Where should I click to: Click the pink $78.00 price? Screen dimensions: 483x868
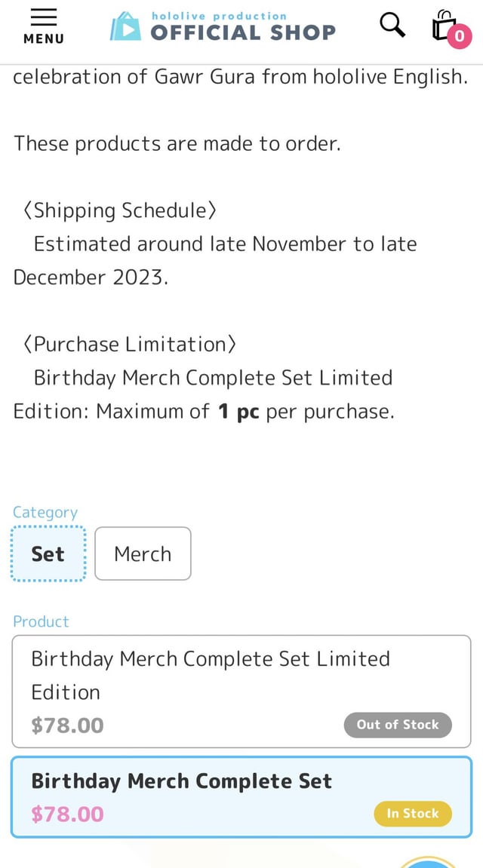[x=68, y=814]
